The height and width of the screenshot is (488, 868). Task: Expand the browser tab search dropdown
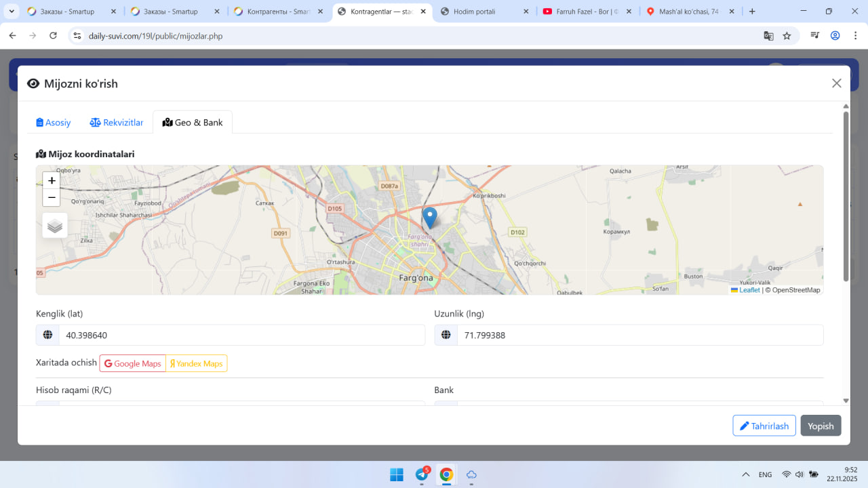tap(12, 12)
